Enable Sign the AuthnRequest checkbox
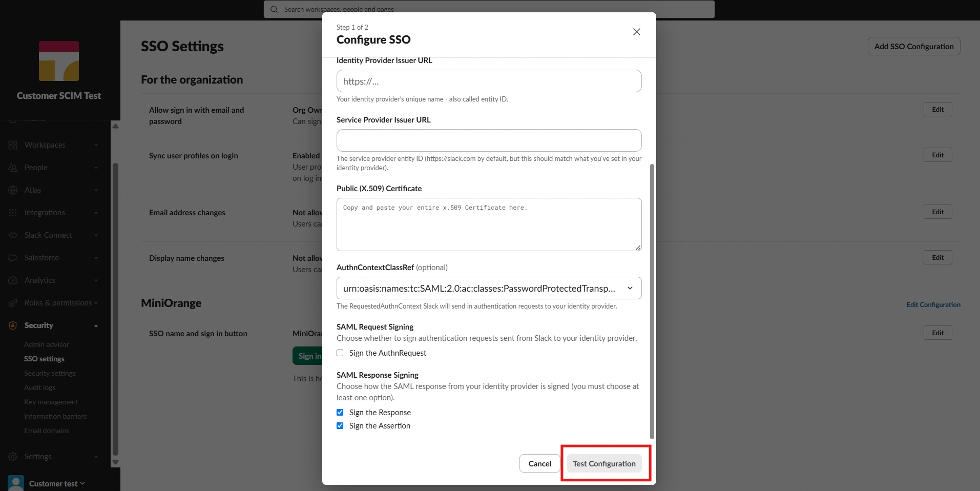Screen dimensions: 980x491 340,353
